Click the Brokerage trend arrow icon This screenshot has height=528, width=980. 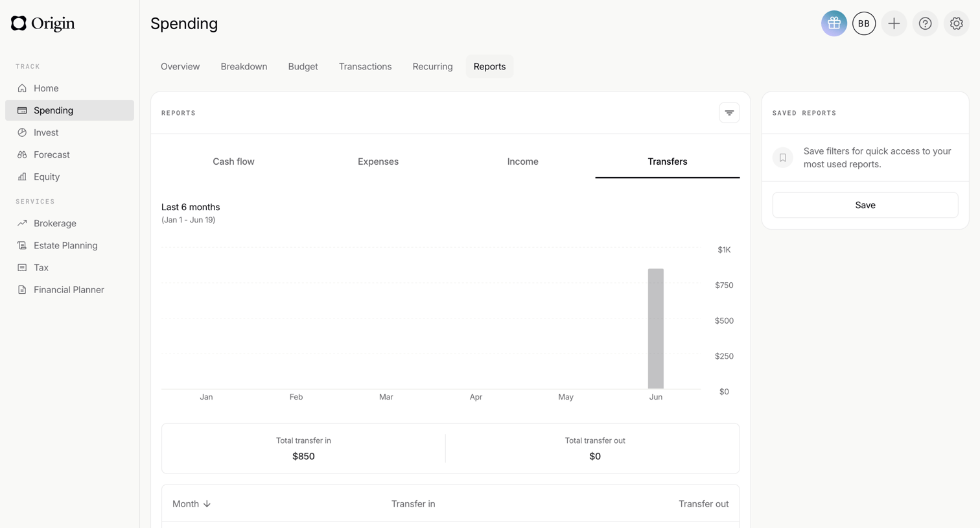(x=22, y=223)
